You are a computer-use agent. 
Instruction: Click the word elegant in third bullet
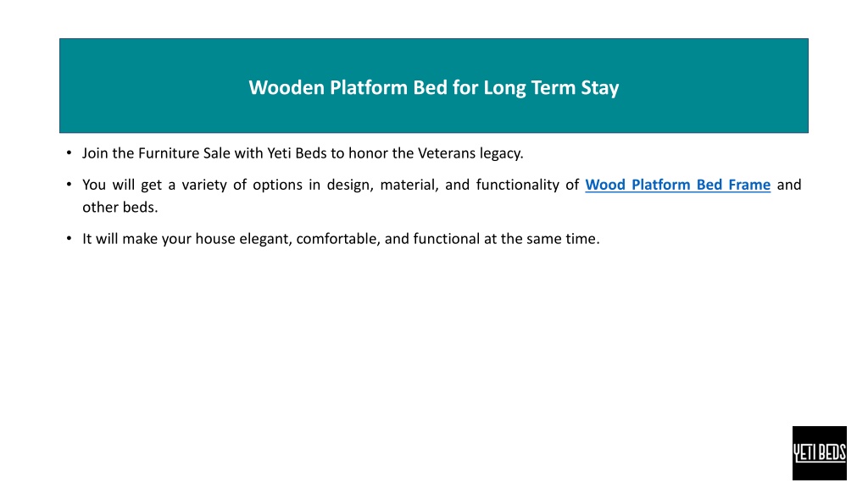(x=265, y=240)
